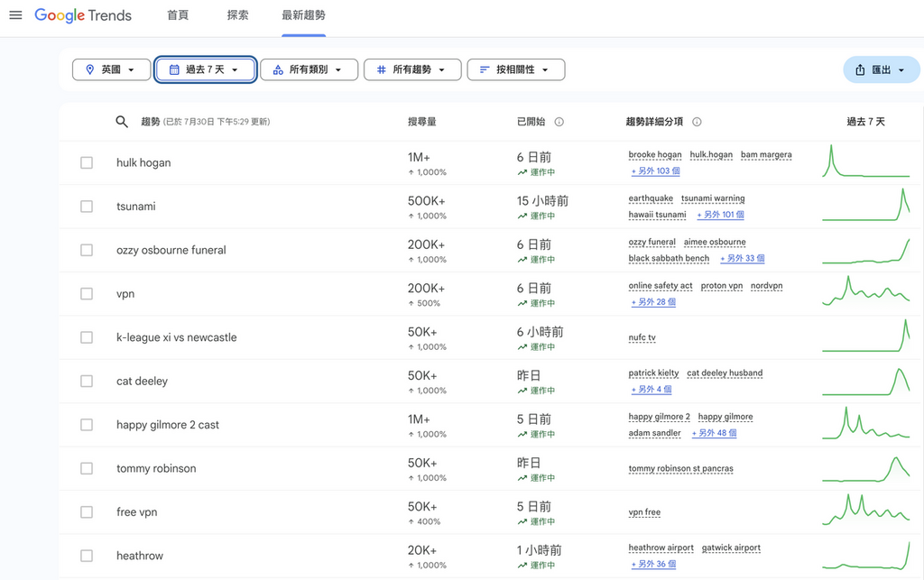Open the hamburger main menu
924x580 pixels.
(16, 15)
